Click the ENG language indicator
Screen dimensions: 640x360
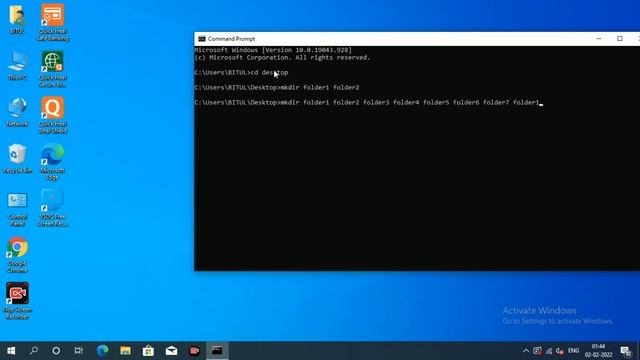[x=573, y=351]
